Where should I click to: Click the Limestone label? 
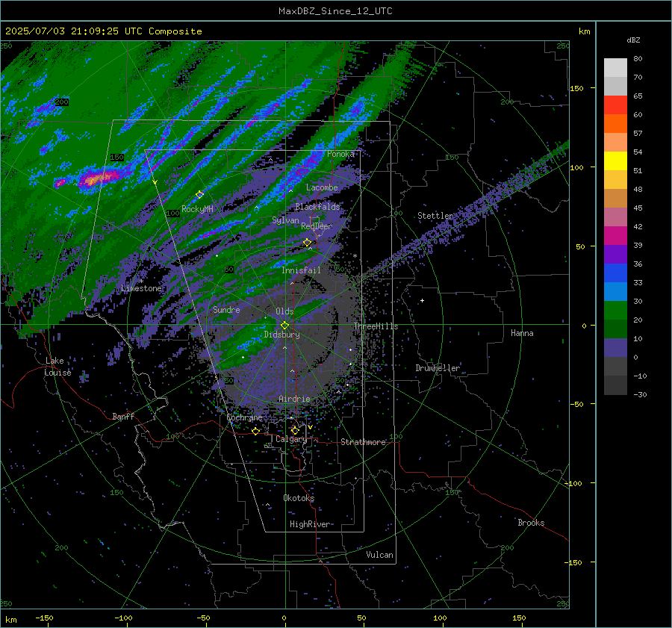[141, 288]
